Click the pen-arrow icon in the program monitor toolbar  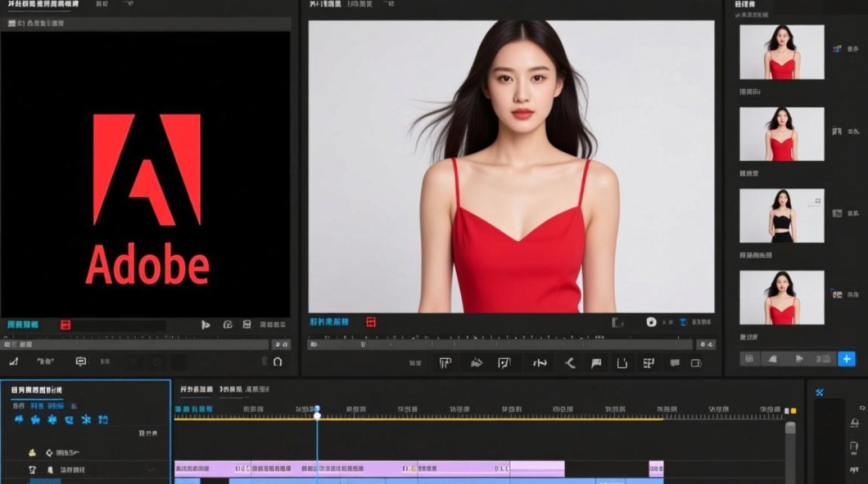[x=477, y=363]
